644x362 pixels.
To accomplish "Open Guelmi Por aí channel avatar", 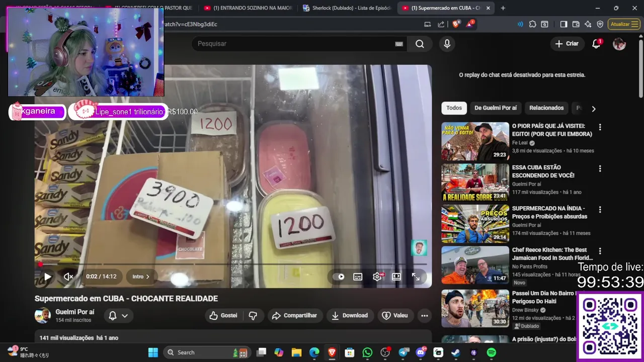I will [x=43, y=315].
